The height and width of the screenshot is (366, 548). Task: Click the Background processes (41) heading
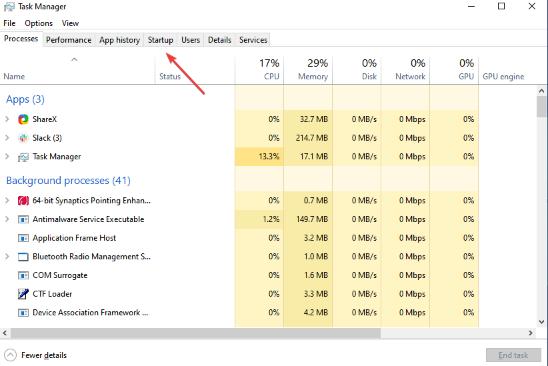tap(68, 181)
